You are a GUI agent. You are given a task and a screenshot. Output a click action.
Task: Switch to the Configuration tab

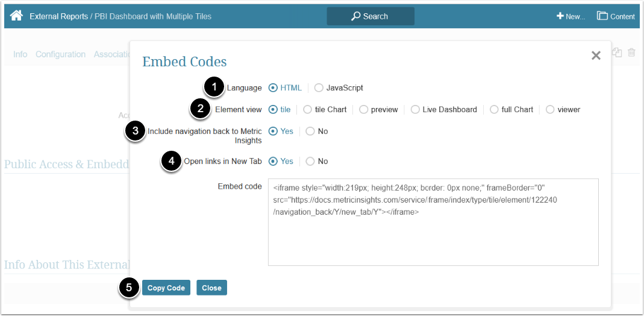[x=60, y=54]
